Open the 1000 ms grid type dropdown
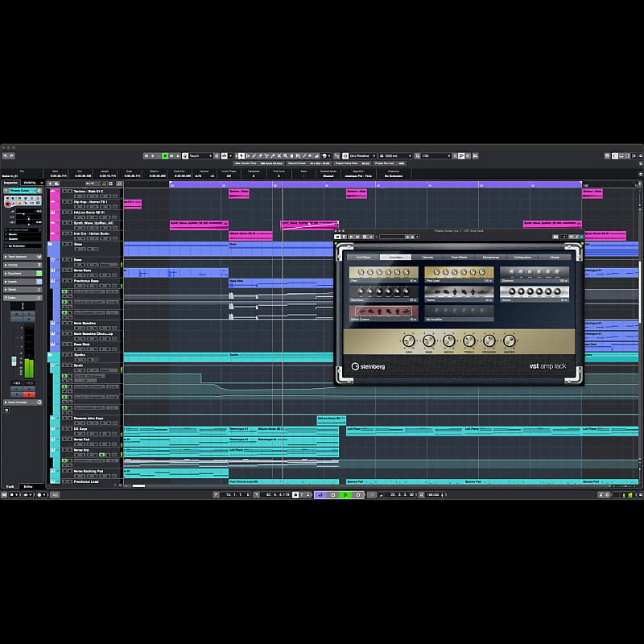This screenshot has width=644, height=644. point(395,155)
